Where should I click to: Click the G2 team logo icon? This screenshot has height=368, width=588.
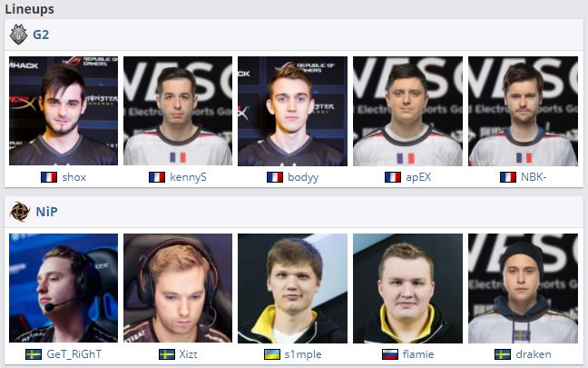18,35
